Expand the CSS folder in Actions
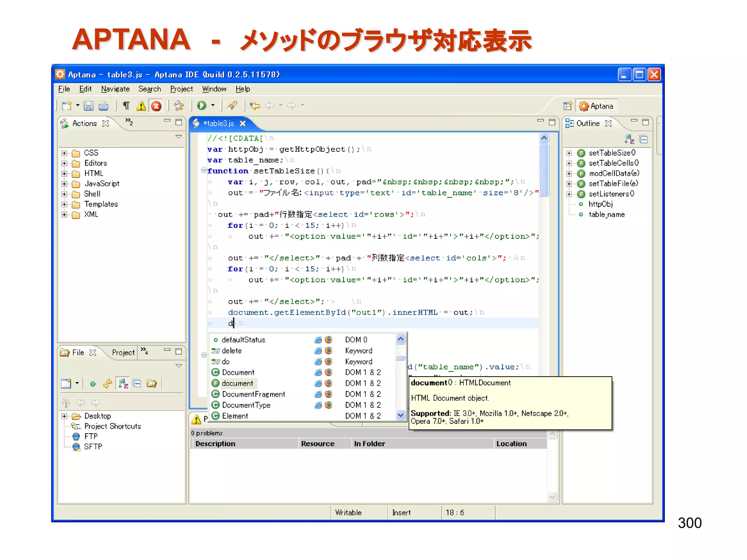747x560 pixels. coord(65,153)
